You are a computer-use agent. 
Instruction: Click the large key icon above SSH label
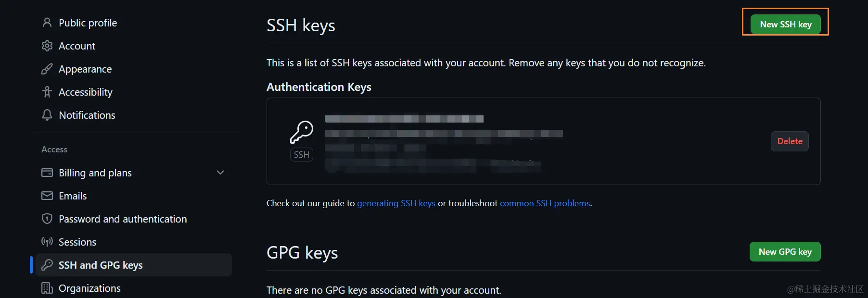302,132
